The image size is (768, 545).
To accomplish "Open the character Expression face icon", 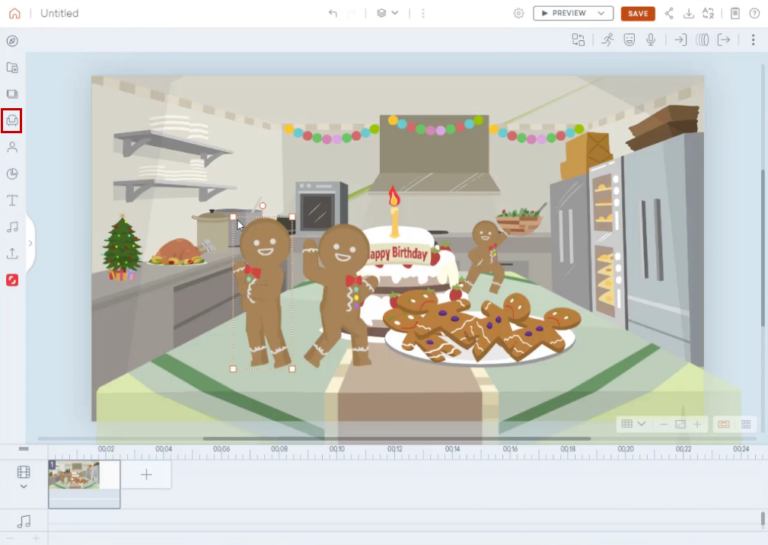I will (x=629, y=40).
